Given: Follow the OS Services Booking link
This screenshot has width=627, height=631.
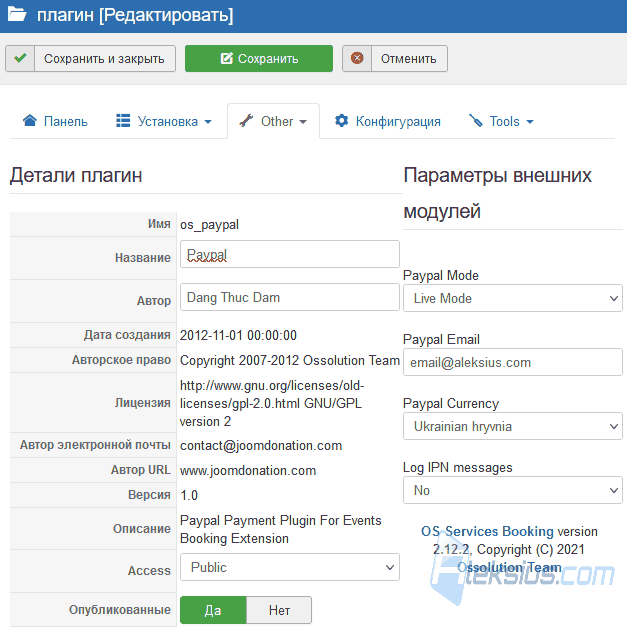Looking at the screenshot, I should 487,531.
